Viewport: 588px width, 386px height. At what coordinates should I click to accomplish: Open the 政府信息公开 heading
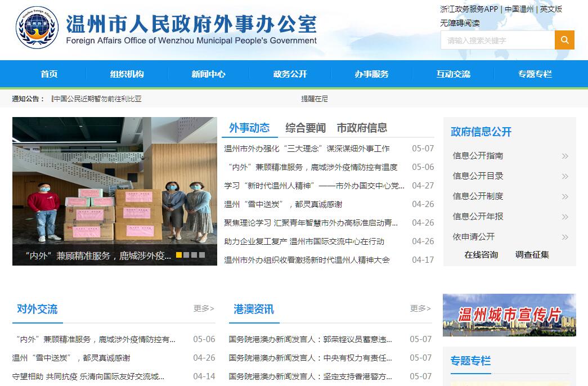pyautogui.click(x=481, y=132)
